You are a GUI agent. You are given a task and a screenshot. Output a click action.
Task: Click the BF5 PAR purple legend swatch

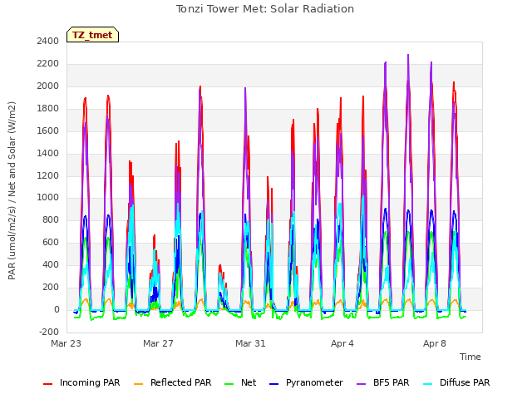362,384
